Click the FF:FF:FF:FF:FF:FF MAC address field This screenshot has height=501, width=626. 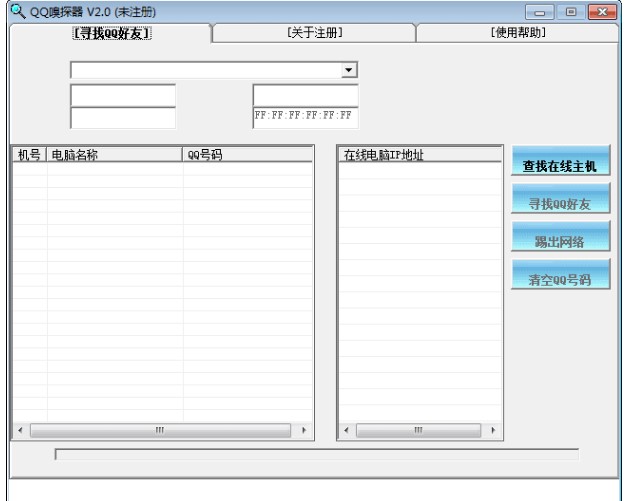coord(305,118)
